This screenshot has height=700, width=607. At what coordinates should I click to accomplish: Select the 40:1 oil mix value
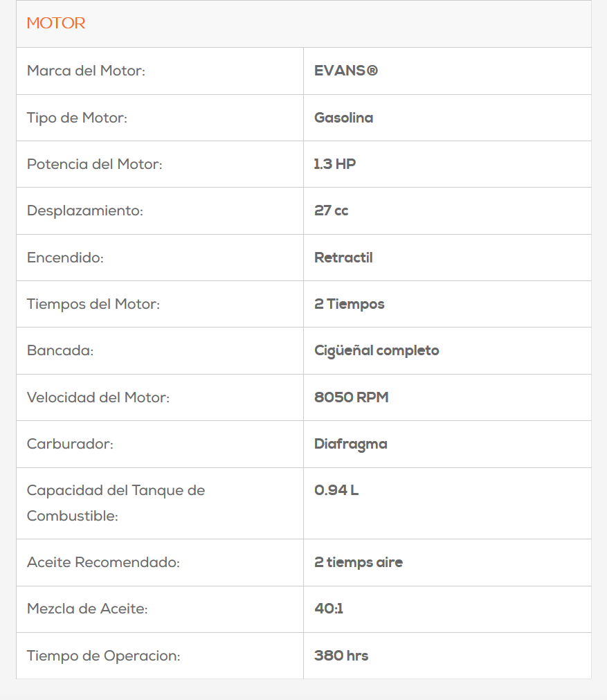pos(329,609)
